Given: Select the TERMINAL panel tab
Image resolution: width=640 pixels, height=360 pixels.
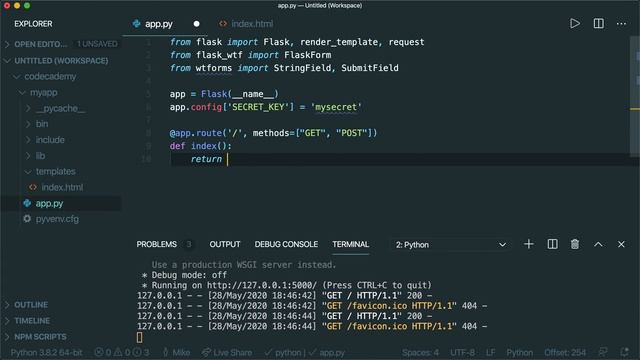Looking at the screenshot, I should point(351,244).
